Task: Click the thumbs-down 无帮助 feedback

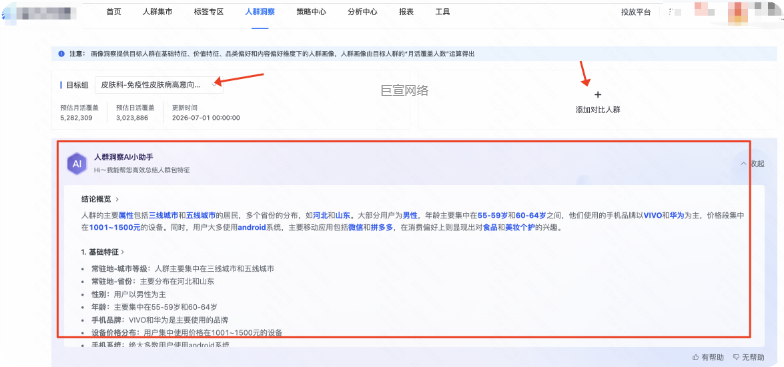Action: point(748,357)
